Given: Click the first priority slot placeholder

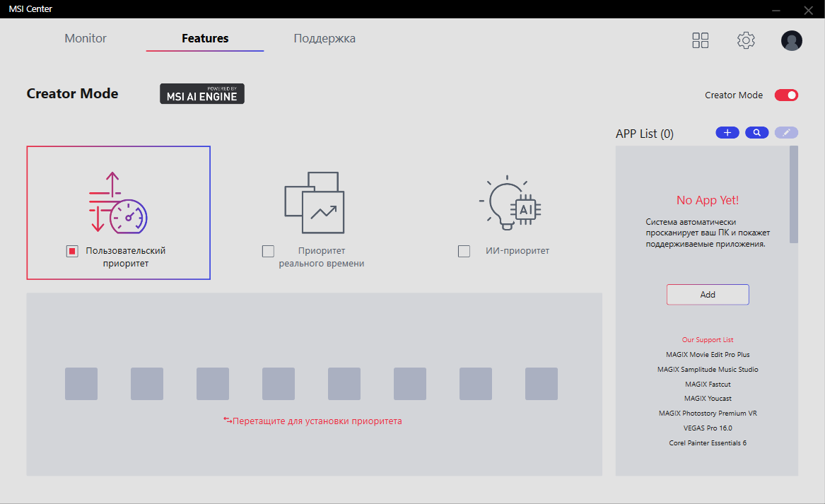Looking at the screenshot, I should 81,384.
